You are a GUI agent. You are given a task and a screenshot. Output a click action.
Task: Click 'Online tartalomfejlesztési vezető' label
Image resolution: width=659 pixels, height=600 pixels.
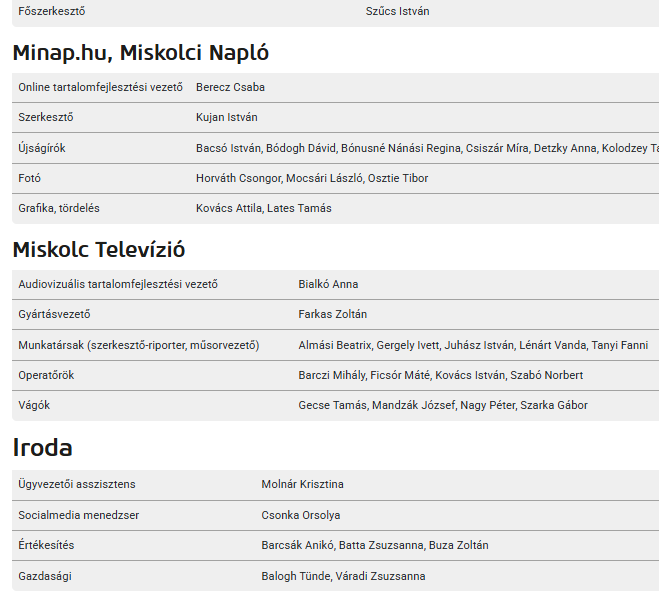[100, 87]
